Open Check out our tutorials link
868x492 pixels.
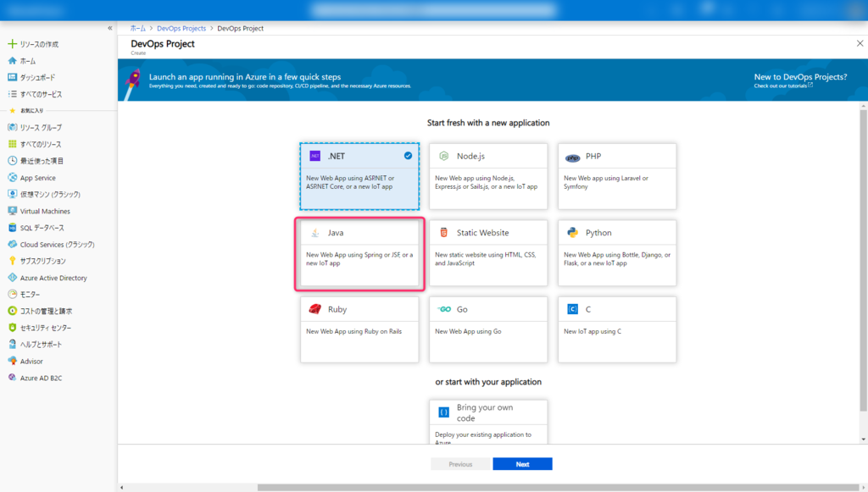pos(783,86)
